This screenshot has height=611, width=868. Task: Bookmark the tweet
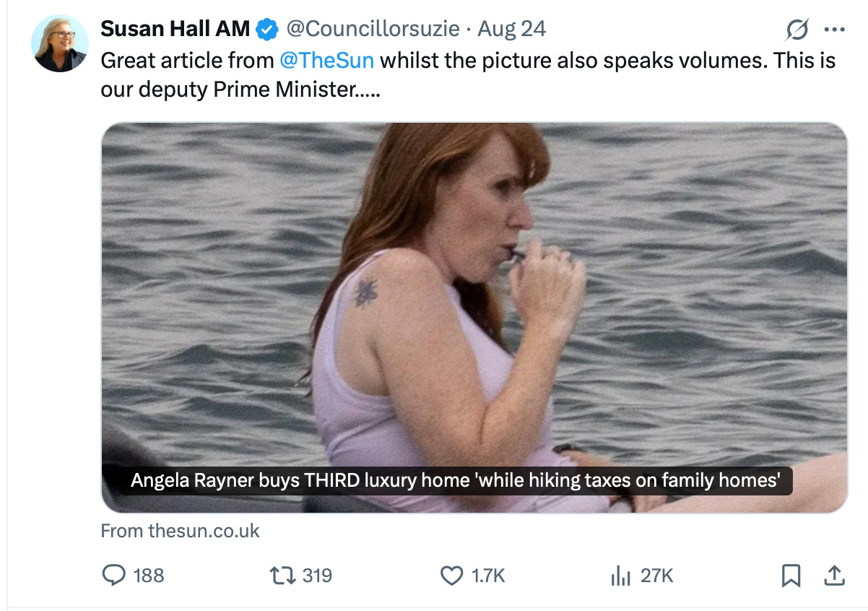tap(791, 576)
